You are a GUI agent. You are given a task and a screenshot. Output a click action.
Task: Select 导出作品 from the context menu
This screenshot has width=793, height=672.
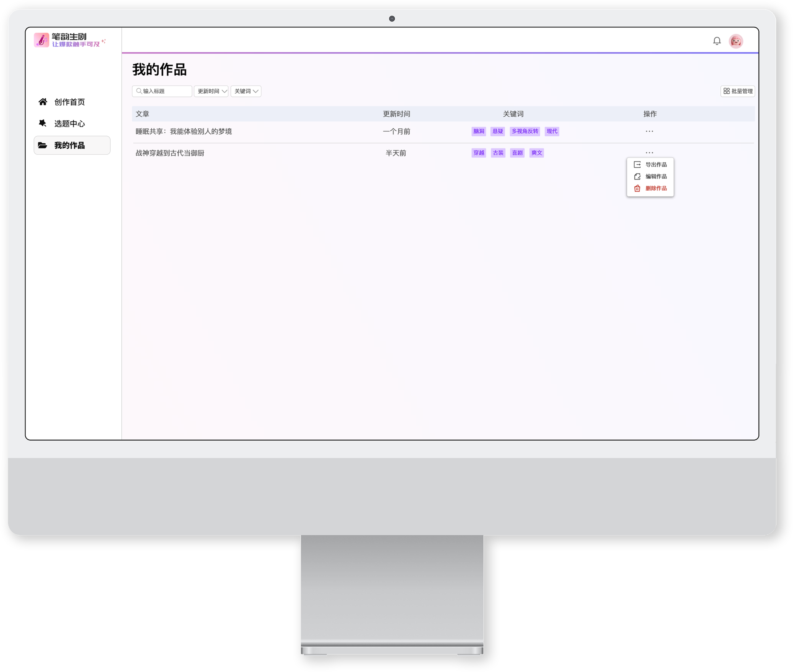(x=650, y=165)
